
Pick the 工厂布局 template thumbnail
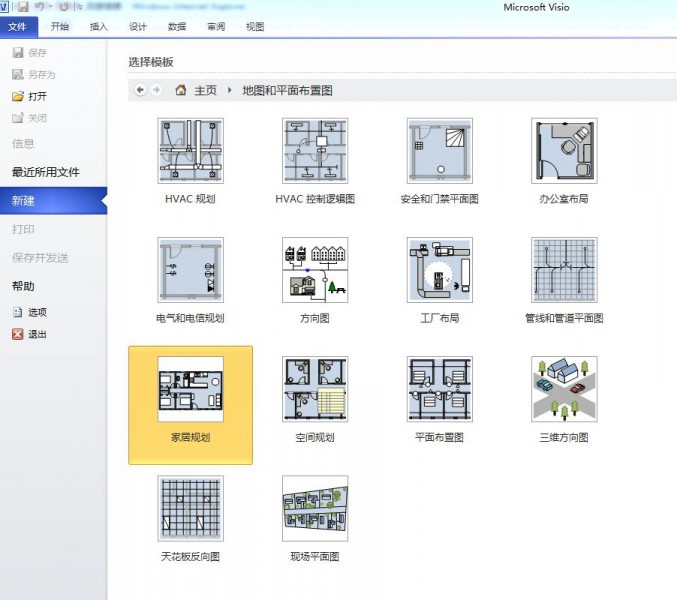tap(439, 270)
